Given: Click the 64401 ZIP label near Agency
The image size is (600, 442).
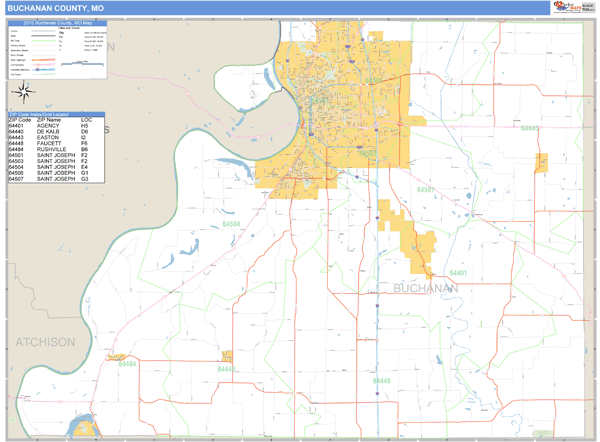Looking at the screenshot, I should 457,273.
